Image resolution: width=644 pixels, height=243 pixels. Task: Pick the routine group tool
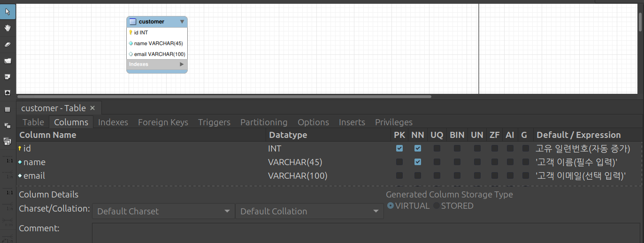tap(8, 141)
